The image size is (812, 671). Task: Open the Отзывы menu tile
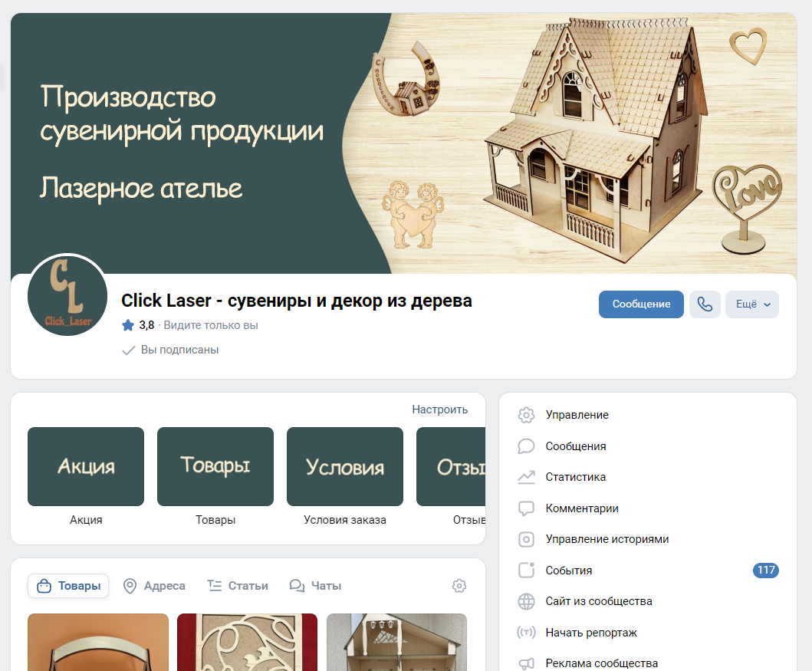click(x=451, y=466)
